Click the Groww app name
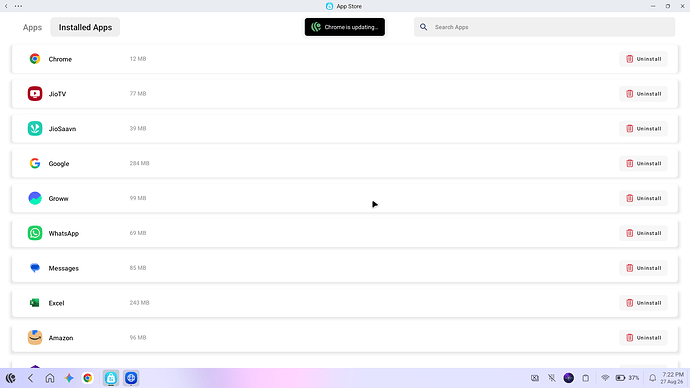Viewport: 690px width, 388px height. coord(58,198)
